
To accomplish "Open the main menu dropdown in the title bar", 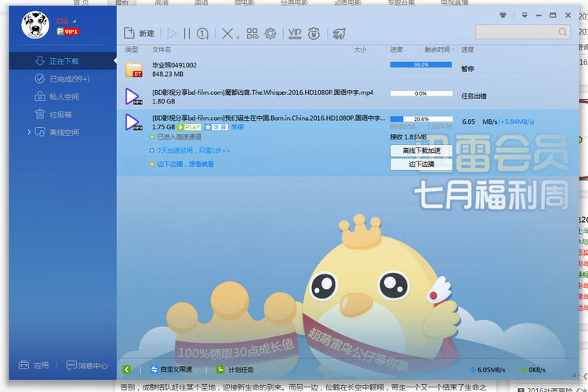I will (x=524, y=15).
